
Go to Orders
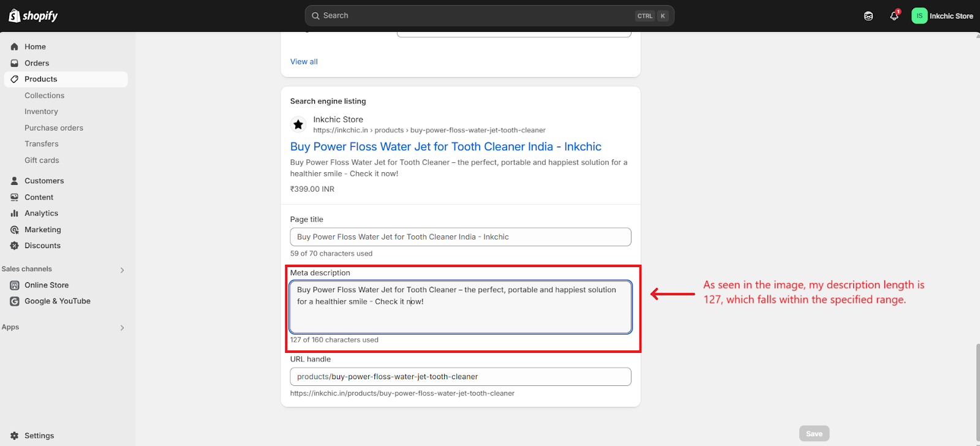tap(37, 63)
